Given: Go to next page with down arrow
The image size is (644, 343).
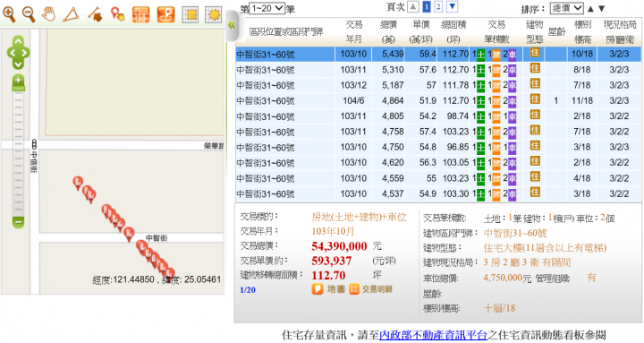Looking at the screenshot, I should 452,6.
